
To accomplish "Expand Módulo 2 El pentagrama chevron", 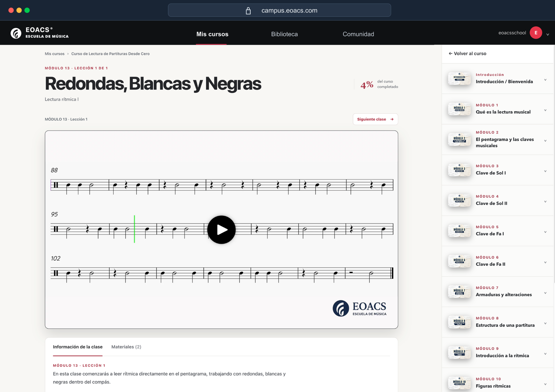I will (545, 141).
